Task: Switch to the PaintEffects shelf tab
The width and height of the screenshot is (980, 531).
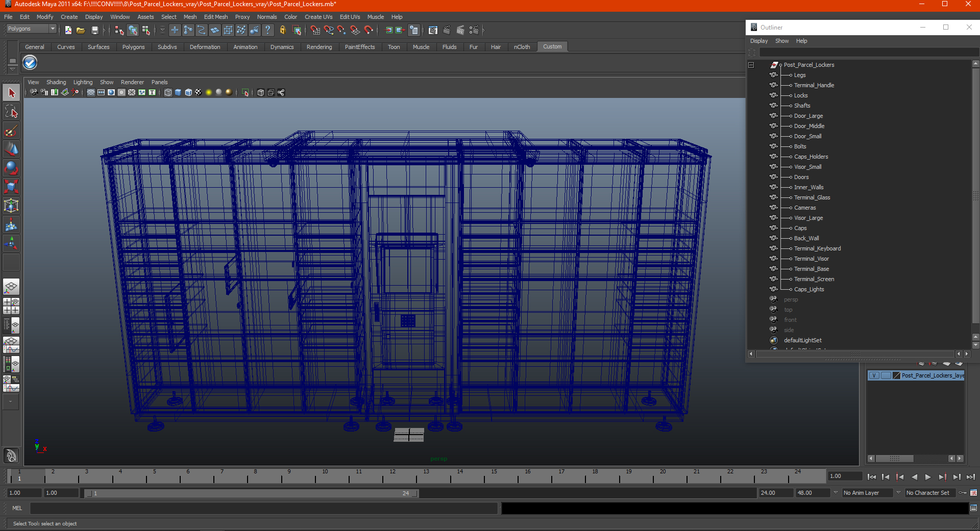Action: tap(360, 47)
